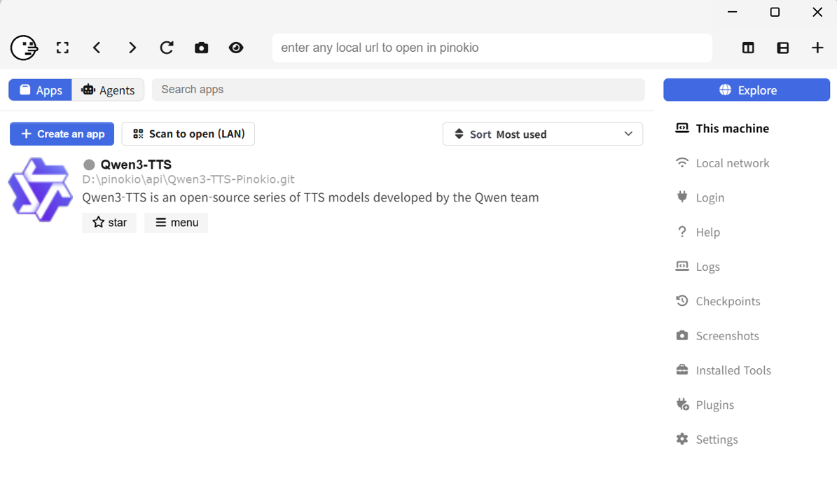This screenshot has width=837, height=504.
Task: Open Installed Tools in sidebar
Action: pos(724,370)
